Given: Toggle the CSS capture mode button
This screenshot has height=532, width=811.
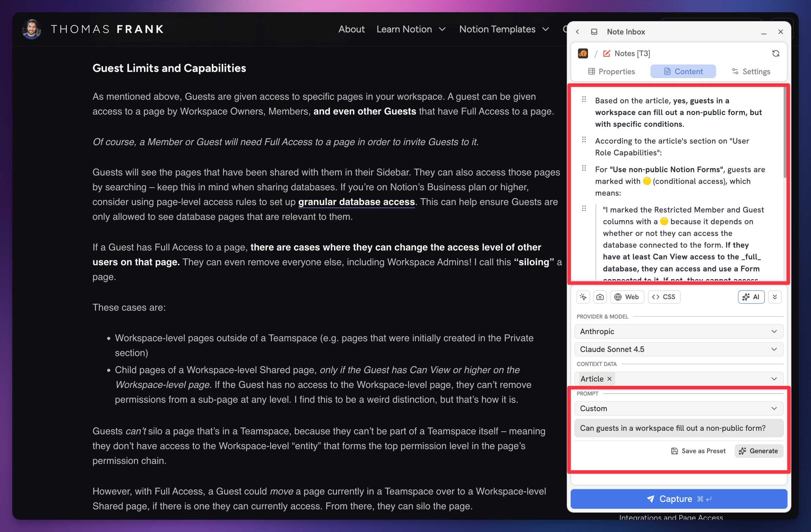Looking at the screenshot, I should 664,297.
